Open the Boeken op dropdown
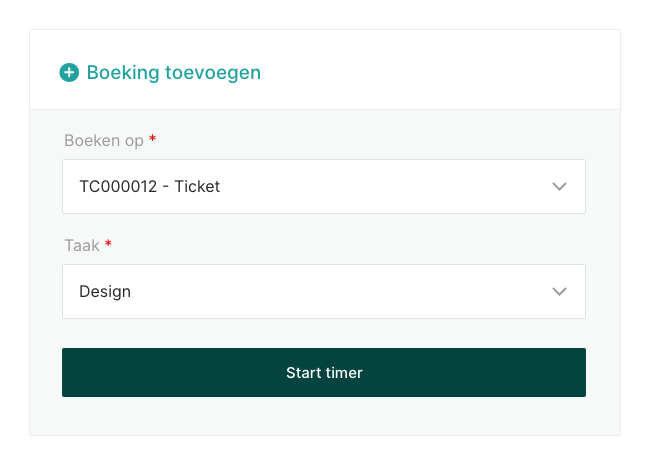This screenshot has height=471, width=650. 323,186
